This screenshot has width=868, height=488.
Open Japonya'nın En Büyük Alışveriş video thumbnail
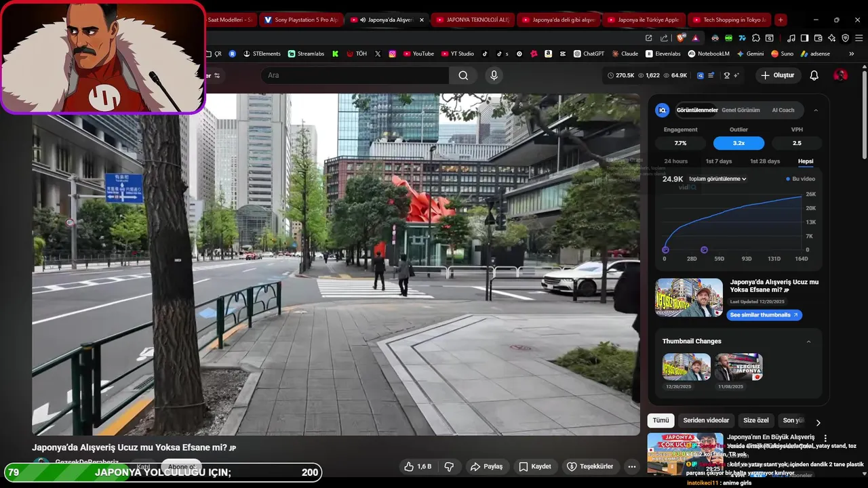(685, 453)
